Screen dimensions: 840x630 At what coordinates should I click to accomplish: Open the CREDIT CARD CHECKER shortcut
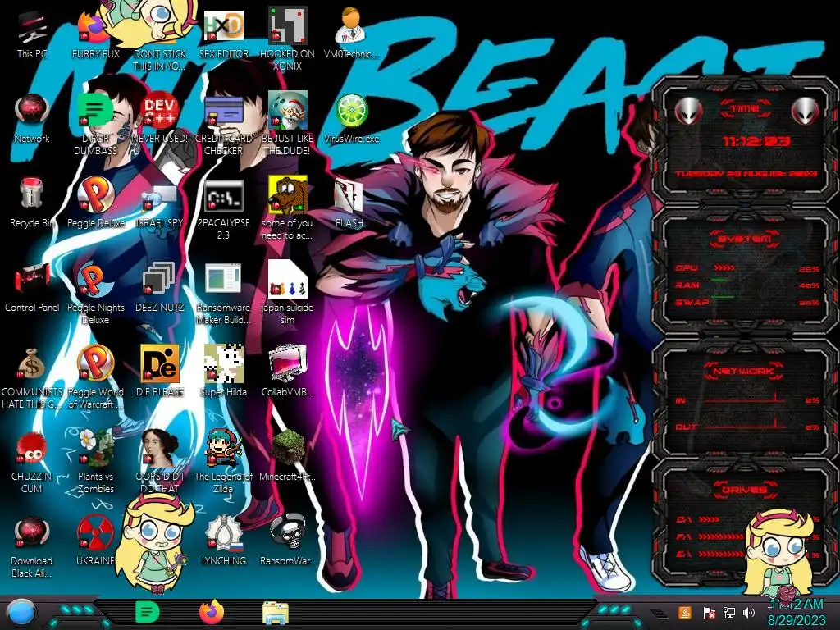pos(223,112)
